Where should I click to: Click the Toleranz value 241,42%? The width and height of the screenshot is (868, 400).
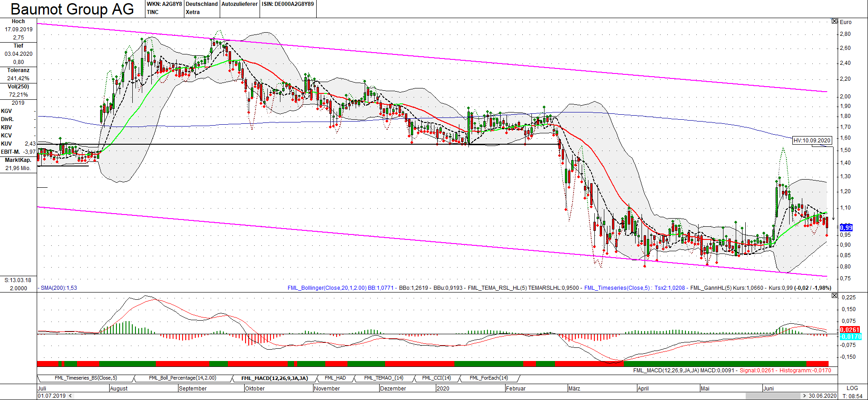coord(18,78)
